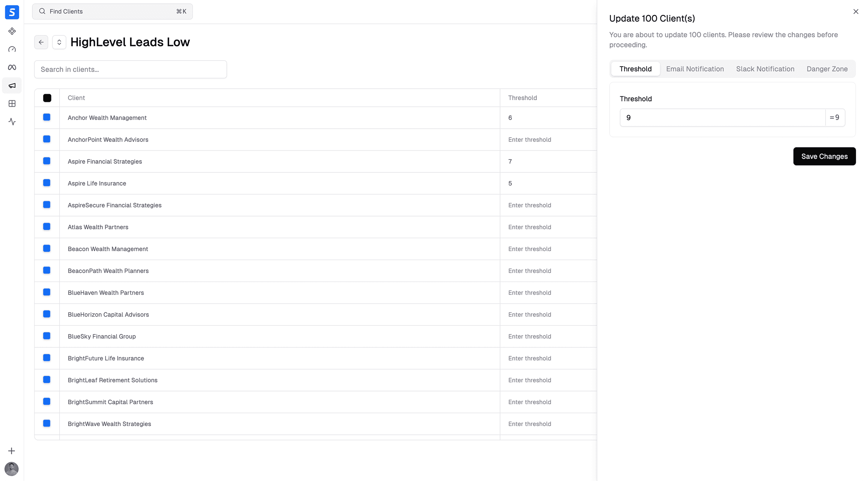
Task: Focus the Threshold input showing 9
Action: coord(715,117)
